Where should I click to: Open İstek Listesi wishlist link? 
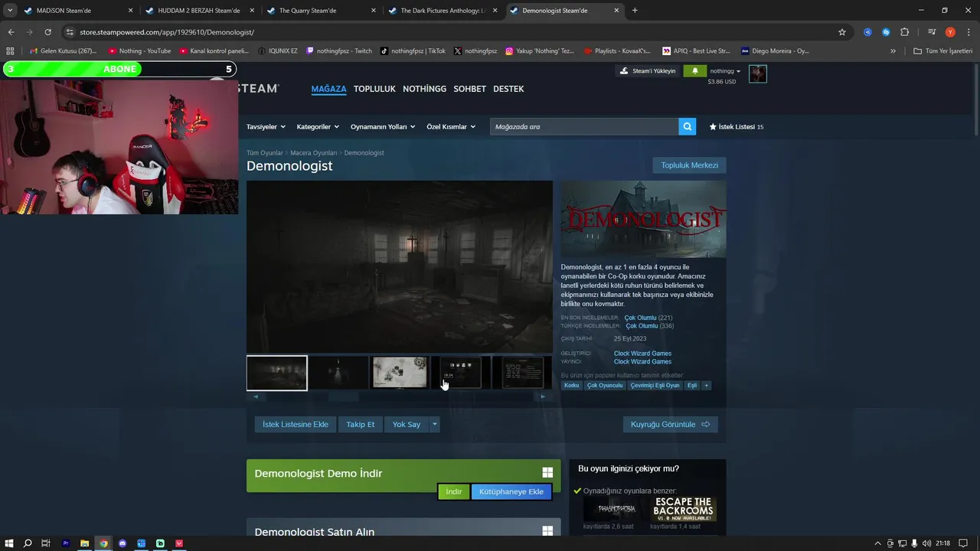tap(736, 126)
